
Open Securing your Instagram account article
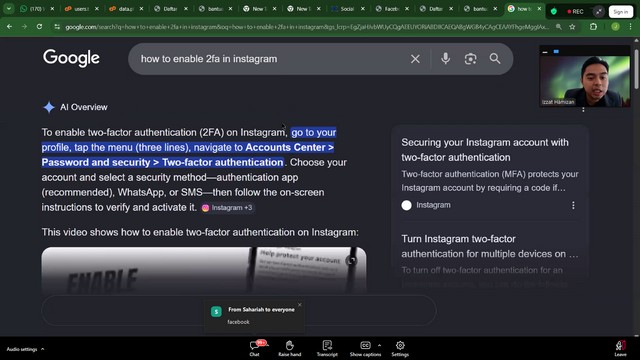[x=485, y=150]
